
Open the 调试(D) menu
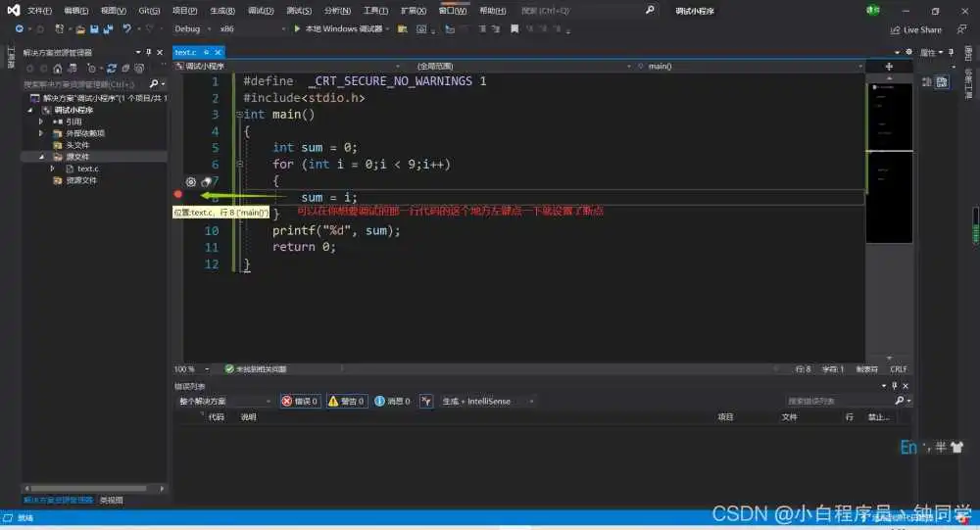pyautogui.click(x=261, y=10)
